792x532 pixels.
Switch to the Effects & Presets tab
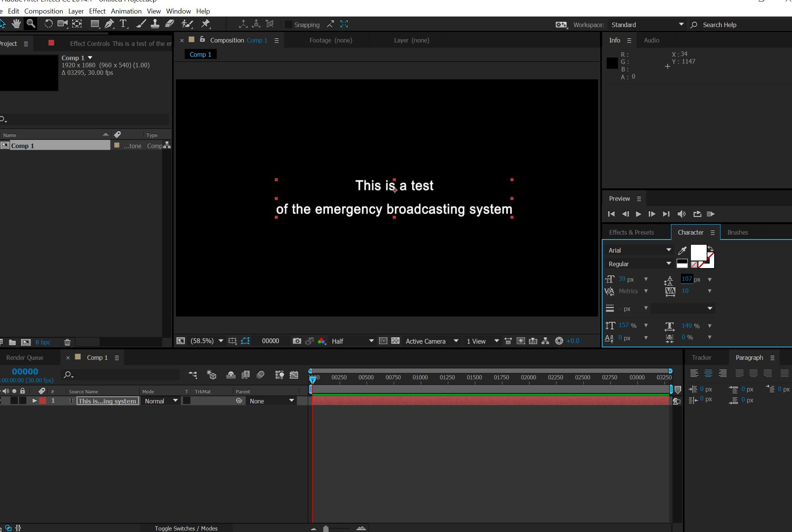click(x=631, y=232)
